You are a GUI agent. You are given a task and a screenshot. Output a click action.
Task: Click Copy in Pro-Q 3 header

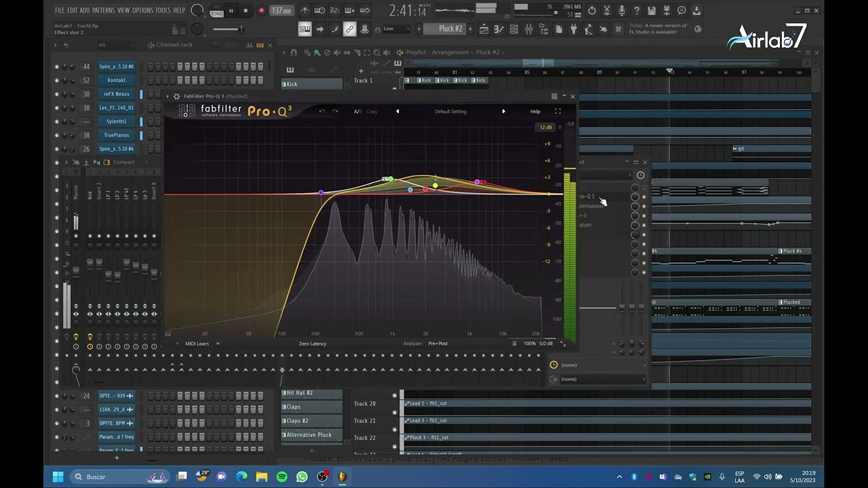(x=372, y=111)
